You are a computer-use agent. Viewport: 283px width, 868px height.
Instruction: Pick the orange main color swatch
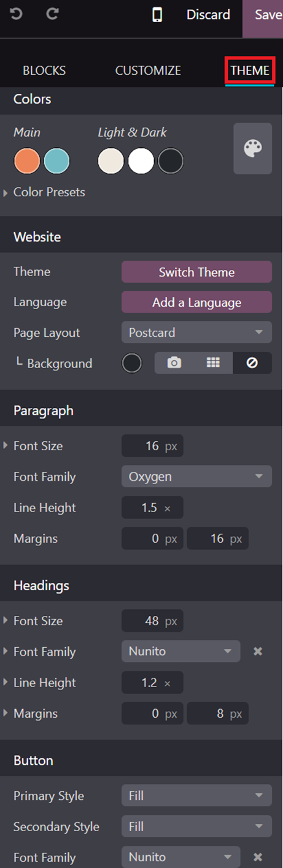point(27,161)
